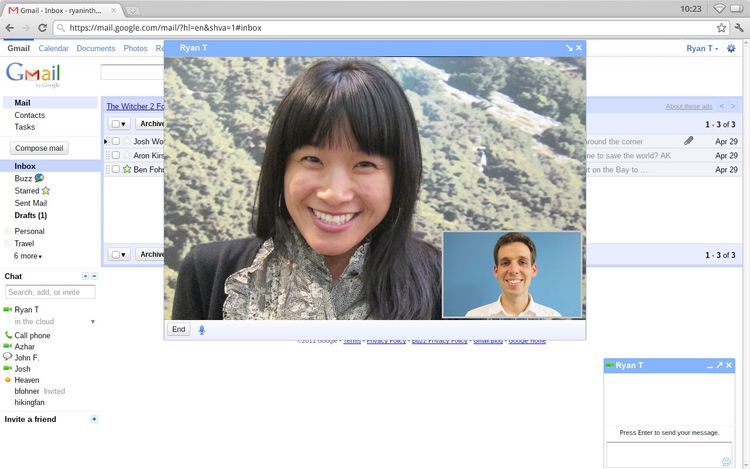
Task: Mute the microphone in the video call
Action: tap(202, 329)
